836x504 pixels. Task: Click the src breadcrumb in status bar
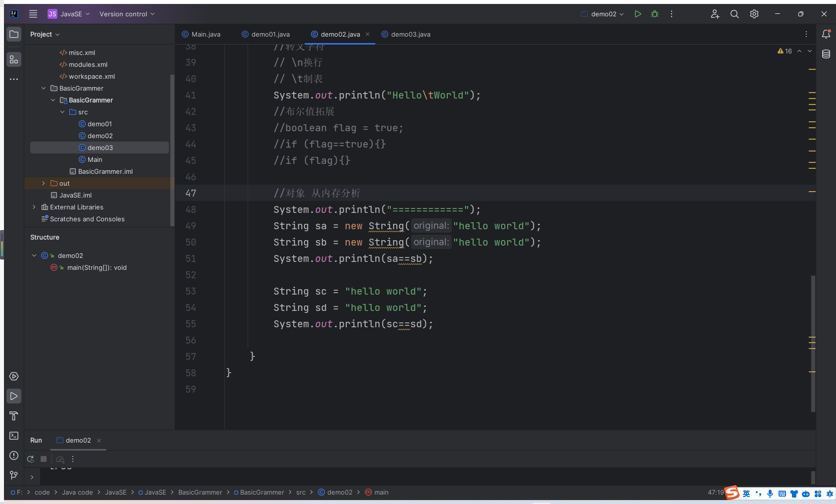click(x=301, y=492)
